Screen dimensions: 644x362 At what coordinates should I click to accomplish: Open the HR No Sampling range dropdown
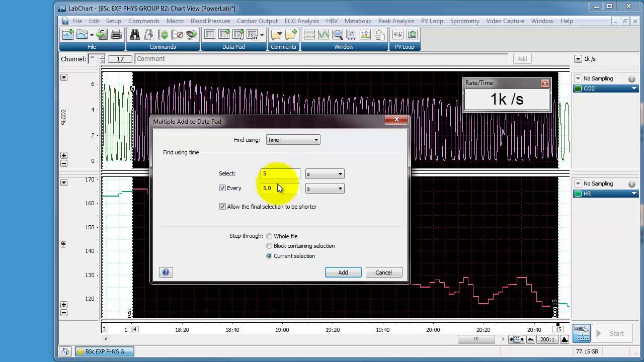coord(578,184)
